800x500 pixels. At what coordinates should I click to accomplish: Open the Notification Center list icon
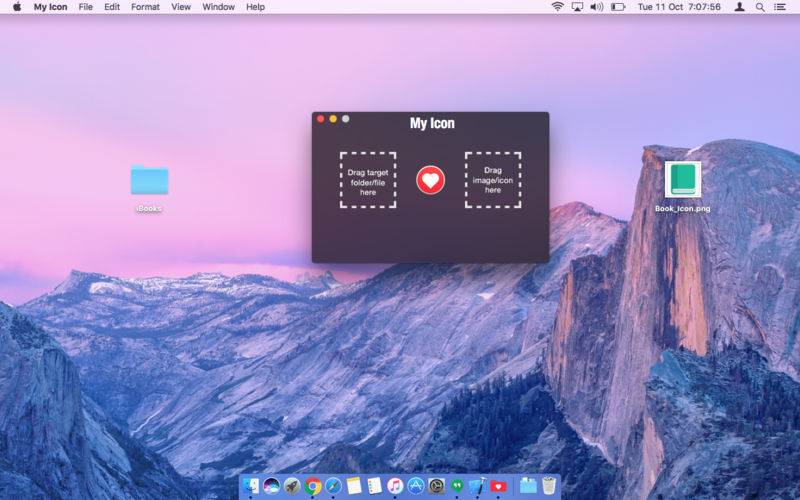click(780, 7)
